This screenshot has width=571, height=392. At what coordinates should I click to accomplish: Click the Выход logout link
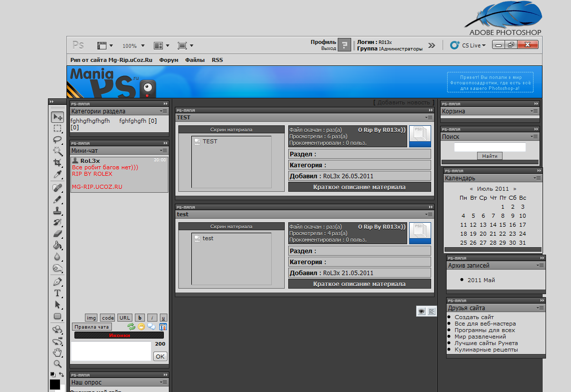point(329,48)
